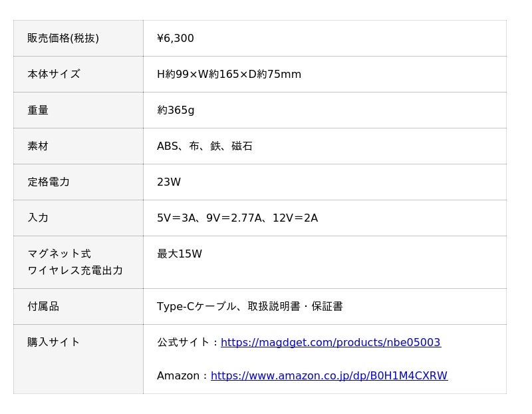532x414 pixels.
Task: Open the Amazon product page link
Action: (x=329, y=375)
